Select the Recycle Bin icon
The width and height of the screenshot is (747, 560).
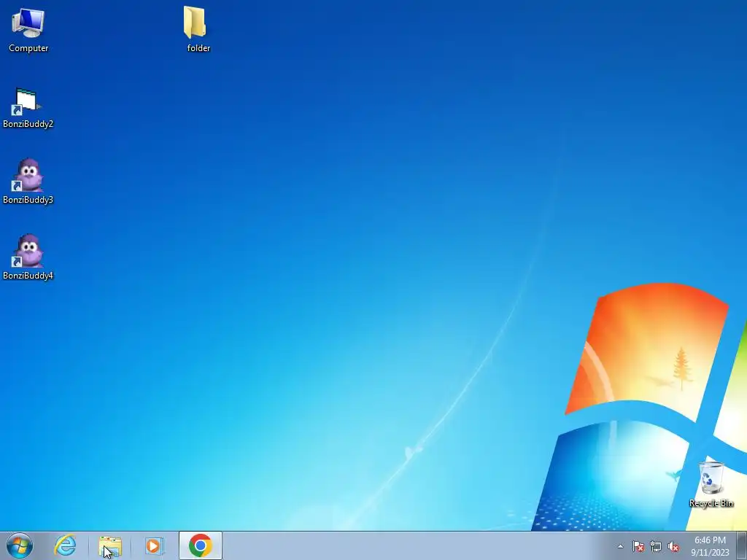point(711,484)
